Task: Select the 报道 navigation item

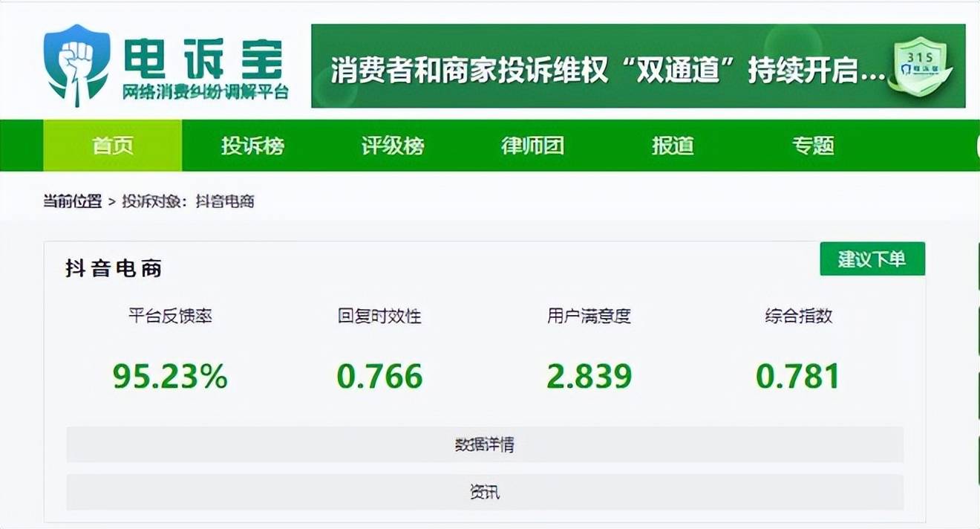Action: (673, 146)
